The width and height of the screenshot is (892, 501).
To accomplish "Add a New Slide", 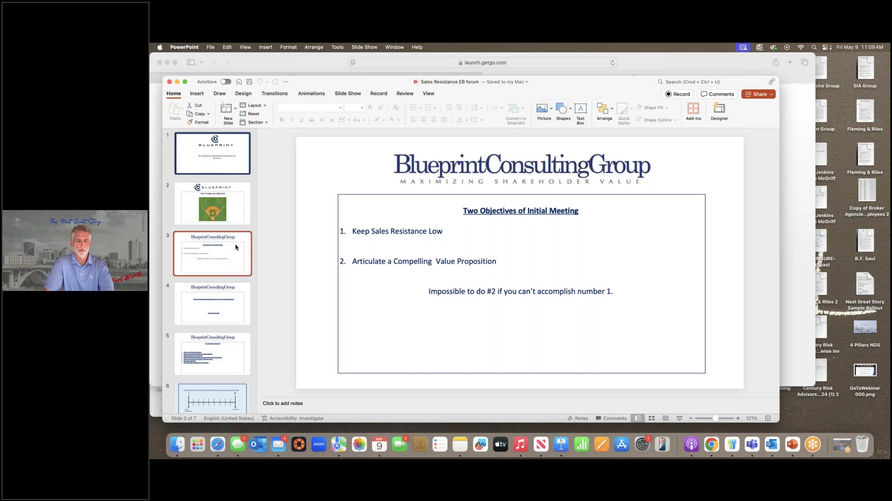I will click(227, 113).
